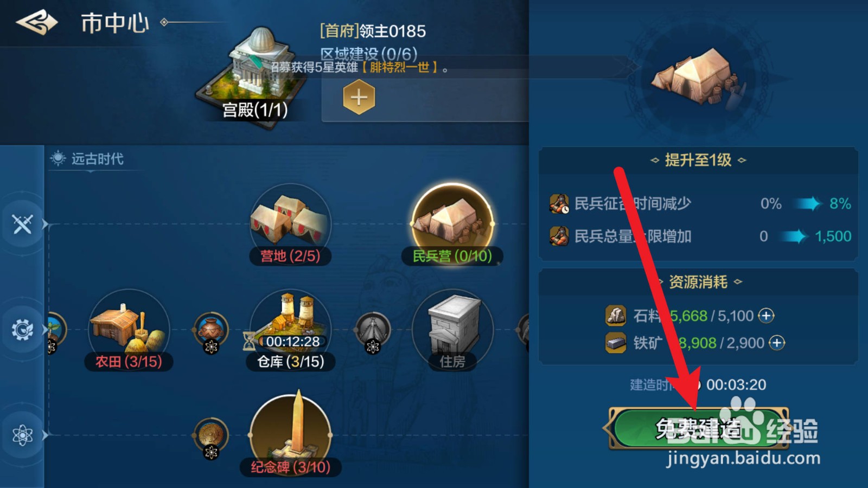Add a regional building with hexagon plus
The width and height of the screenshot is (868, 488).
359,98
